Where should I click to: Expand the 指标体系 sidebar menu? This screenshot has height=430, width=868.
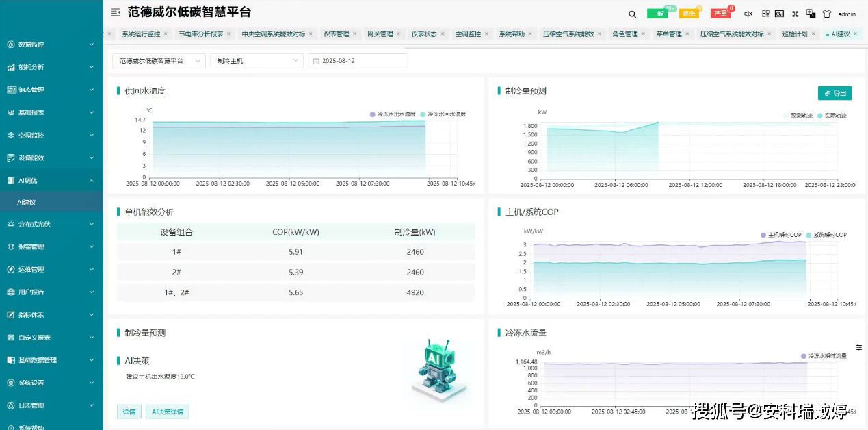coord(51,315)
